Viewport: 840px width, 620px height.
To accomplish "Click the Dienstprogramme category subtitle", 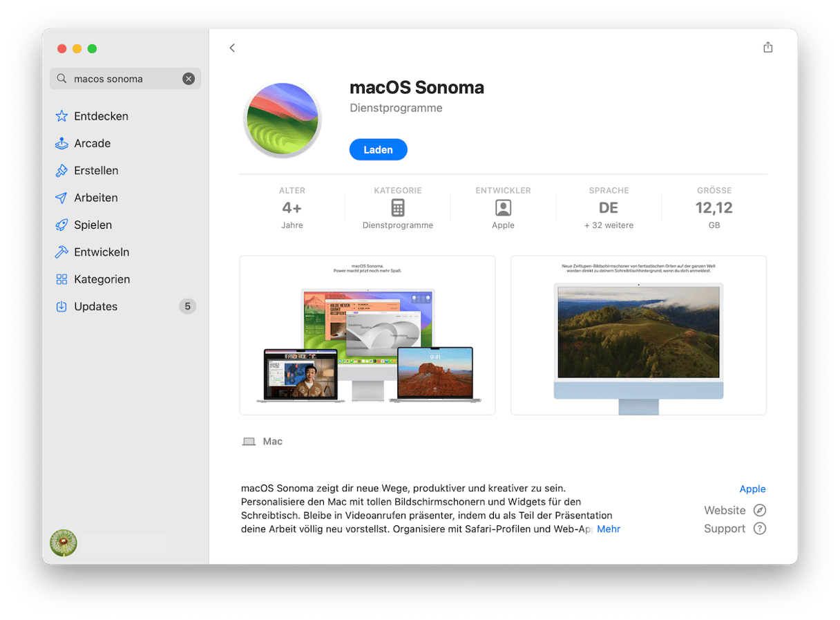I will coord(396,108).
